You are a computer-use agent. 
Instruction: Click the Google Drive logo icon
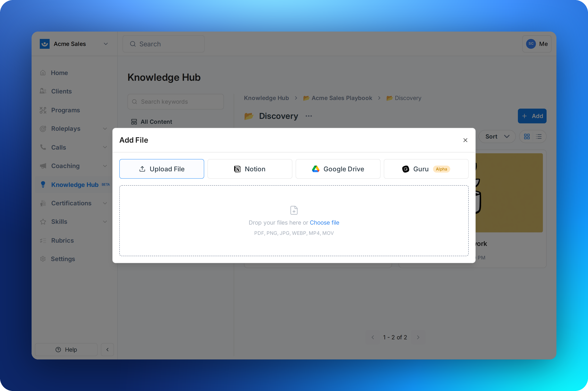point(316,169)
